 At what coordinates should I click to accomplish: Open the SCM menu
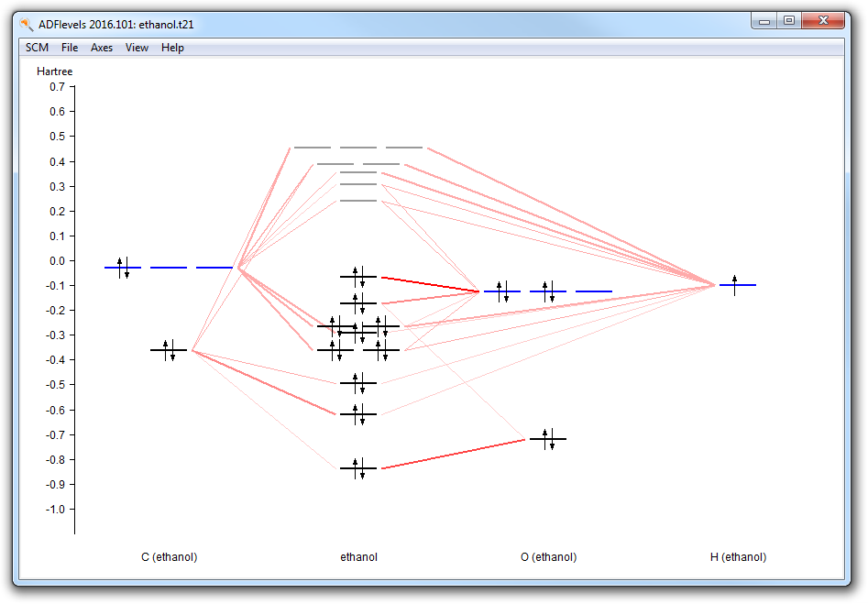(x=37, y=48)
